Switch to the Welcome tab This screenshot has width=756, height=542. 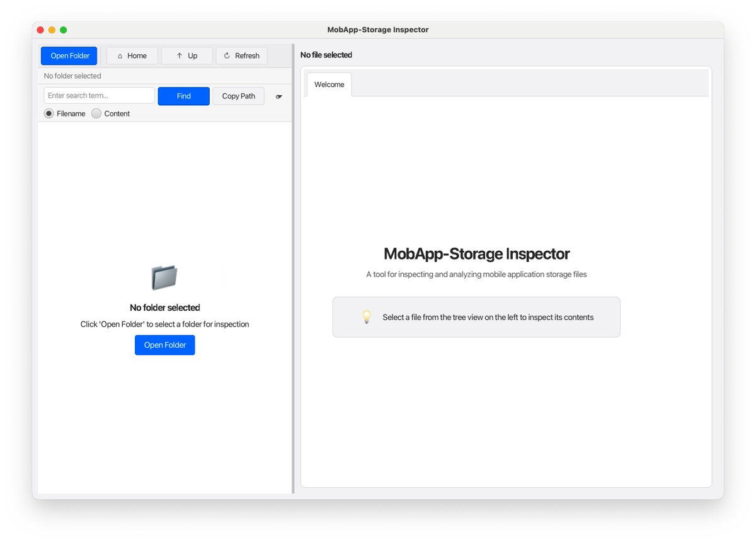(x=328, y=84)
